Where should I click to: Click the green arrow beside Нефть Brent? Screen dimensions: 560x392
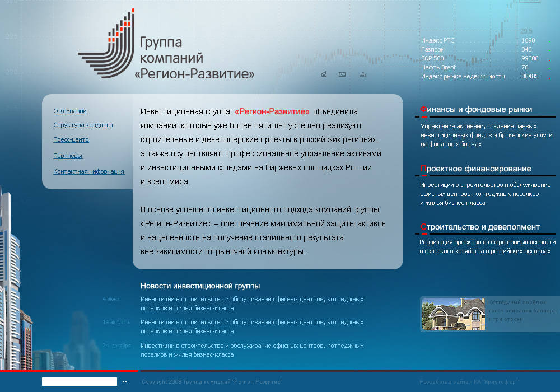(549, 68)
